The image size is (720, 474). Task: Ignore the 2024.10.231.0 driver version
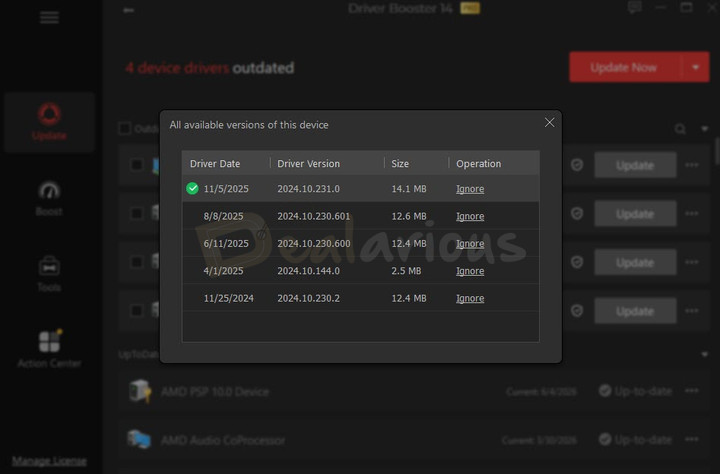pos(470,189)
